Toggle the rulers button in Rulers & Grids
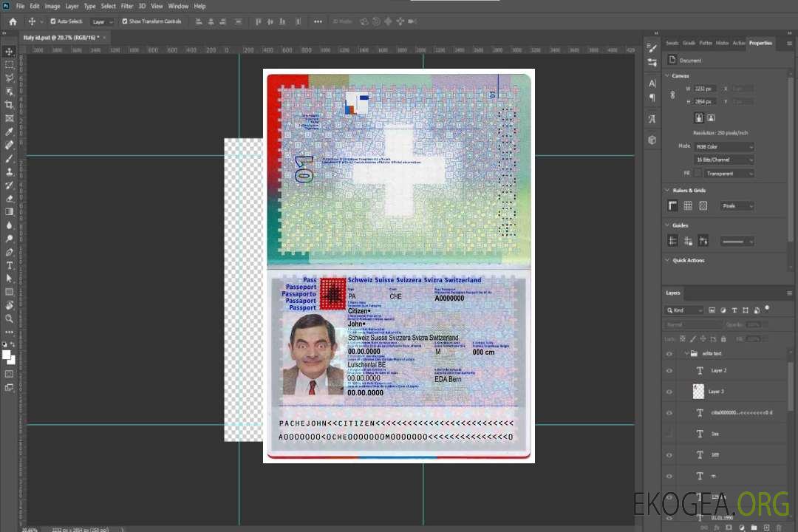 673,205
